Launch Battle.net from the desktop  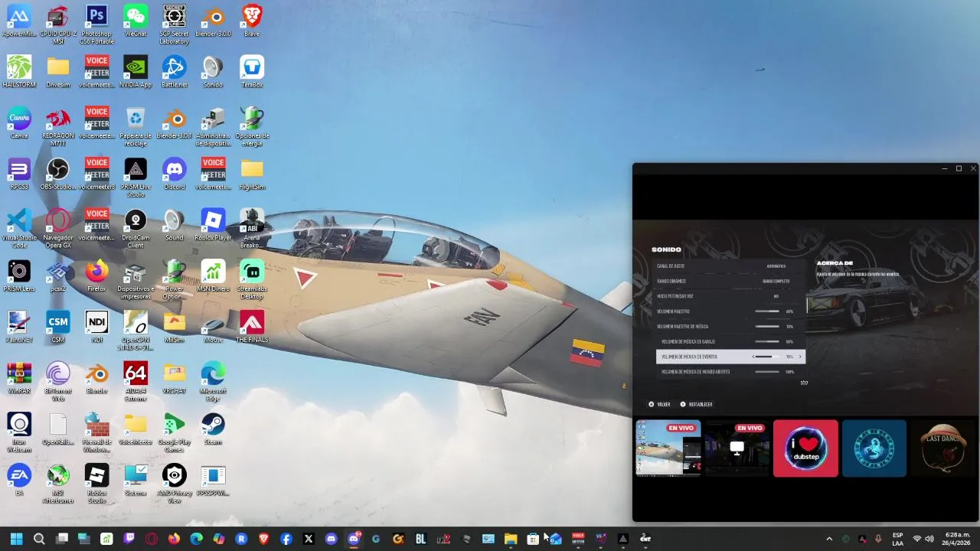coord(175,72)
